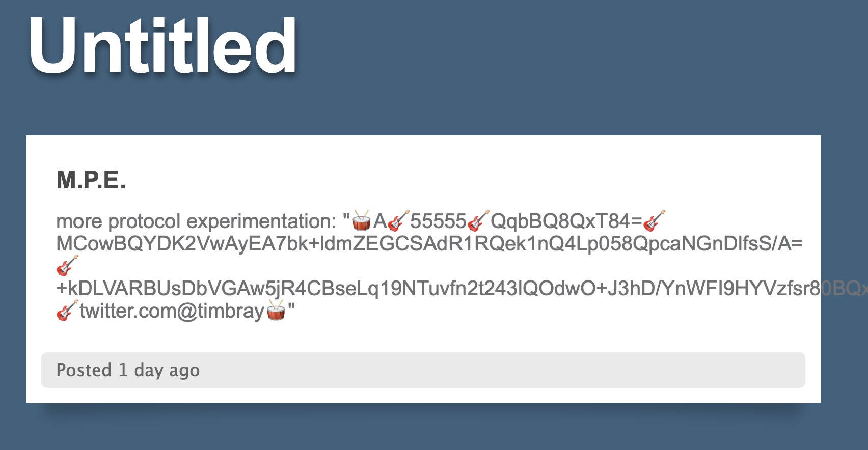Screen dimensions: 868x450
Task: Open the Untitled blog title
Action: [162, 47]
